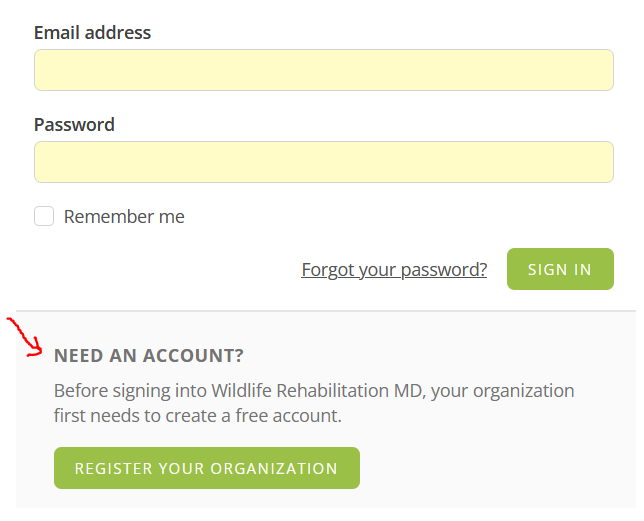Click the Email address label
This screenshot has width=644, height=521.
(92, 33)
